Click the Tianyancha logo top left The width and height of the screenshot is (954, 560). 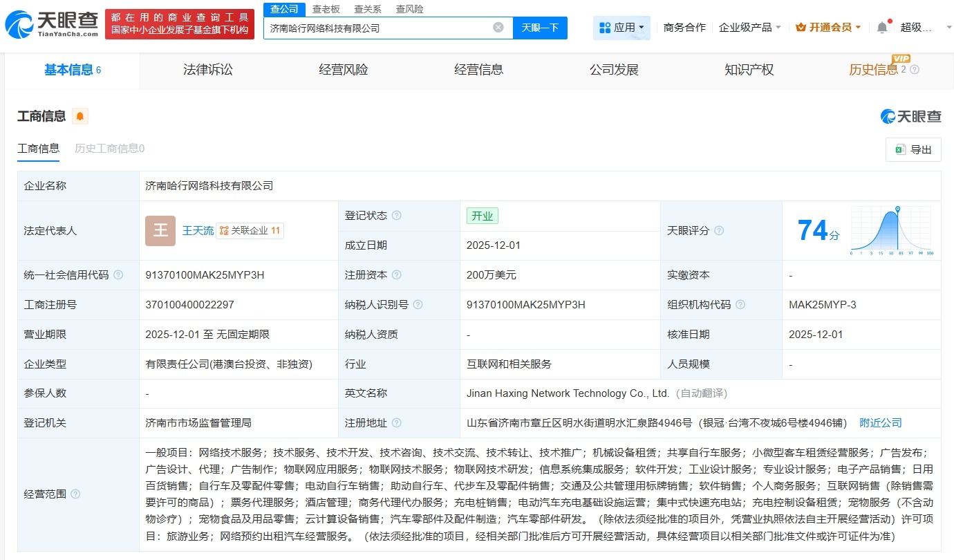[x=47, y=23]
